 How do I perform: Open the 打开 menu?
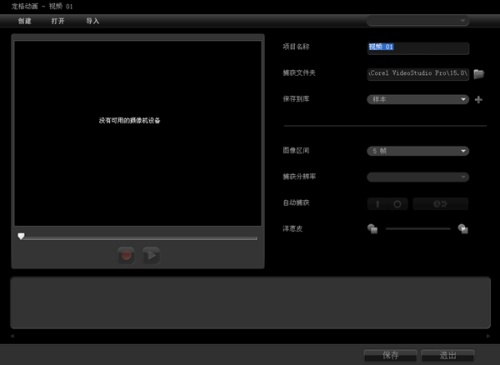(x=58, y=21)
